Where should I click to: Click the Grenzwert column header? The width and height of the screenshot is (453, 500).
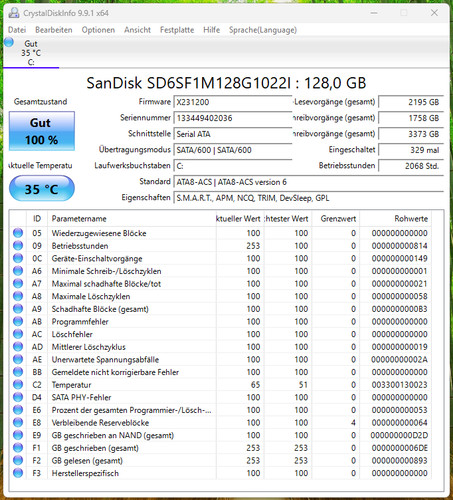[336, 219]
